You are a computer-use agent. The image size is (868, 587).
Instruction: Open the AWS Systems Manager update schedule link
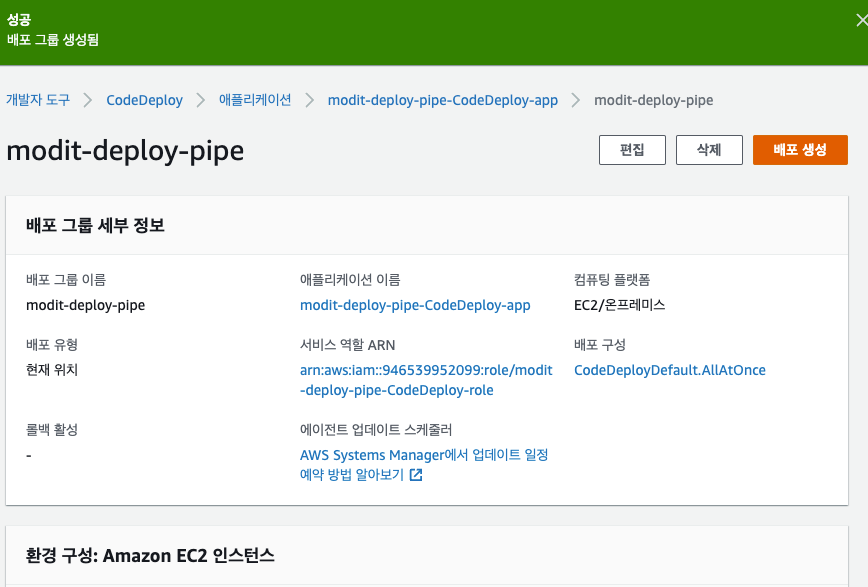tap(423, 465)
